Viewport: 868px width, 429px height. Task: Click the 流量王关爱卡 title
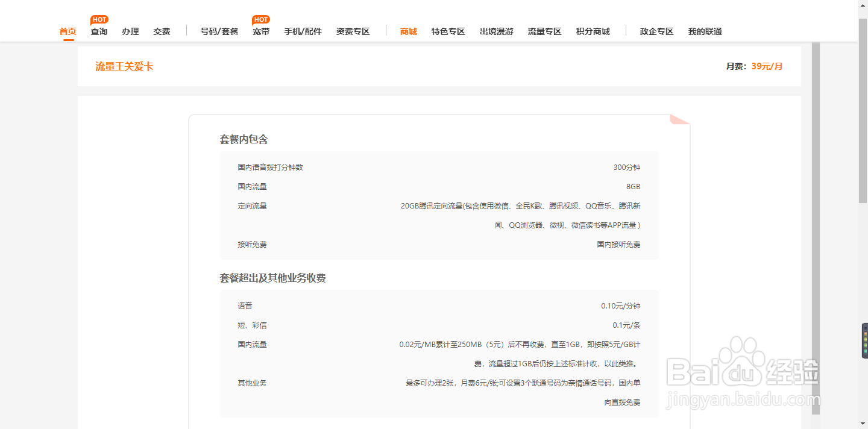pos(124,66)
